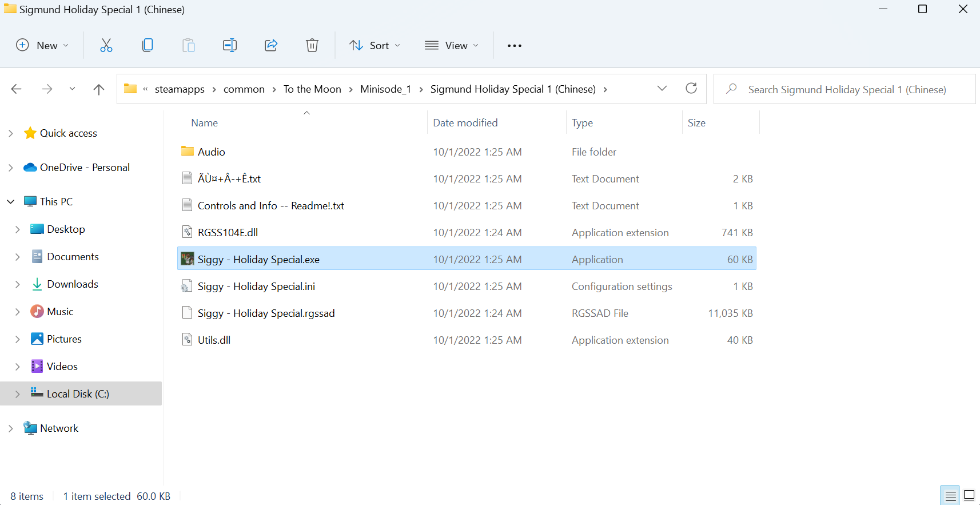The height and width of the screenshot is (505, 980).
Task: Sort by Type column header
Action: point(582,123)
